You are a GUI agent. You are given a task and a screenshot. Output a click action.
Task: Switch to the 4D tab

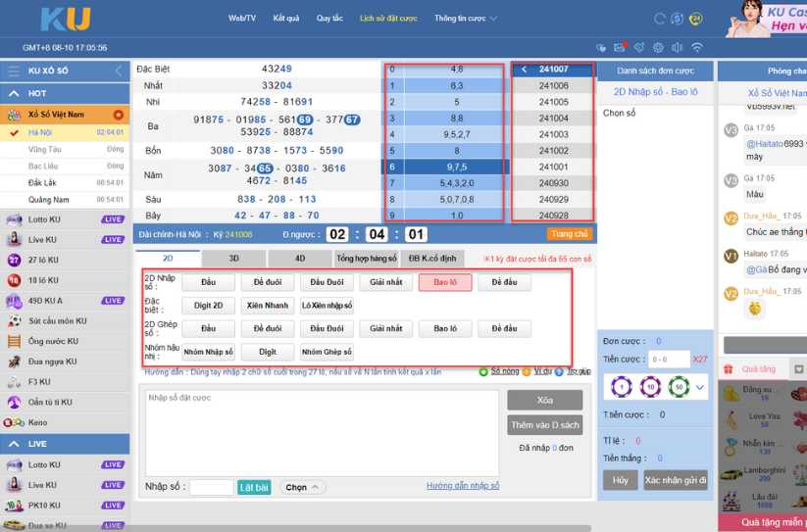pos(300,259)
